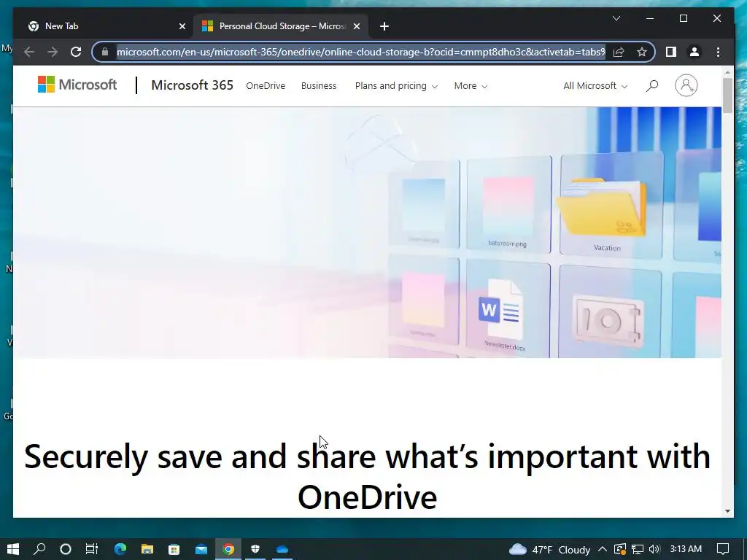Click the Chrome taskbar icon

point(228,549)
